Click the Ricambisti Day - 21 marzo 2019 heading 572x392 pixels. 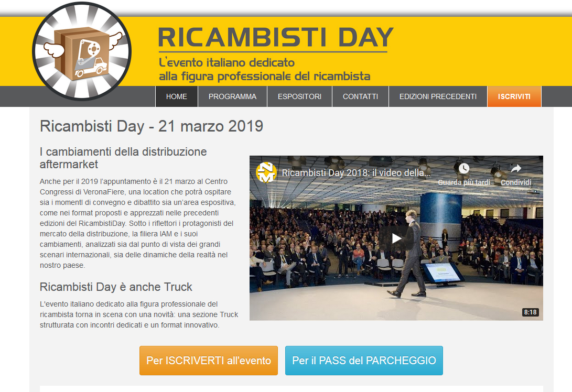coord(152,126)
